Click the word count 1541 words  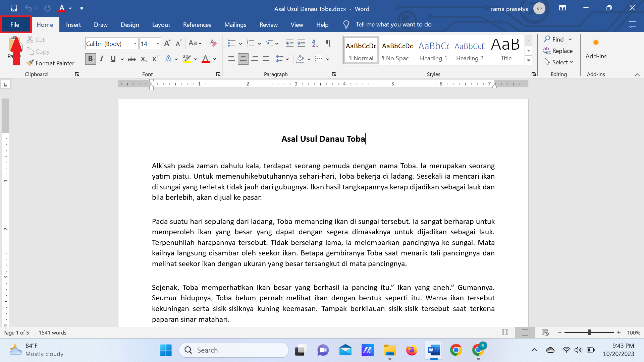pos(53,333)
